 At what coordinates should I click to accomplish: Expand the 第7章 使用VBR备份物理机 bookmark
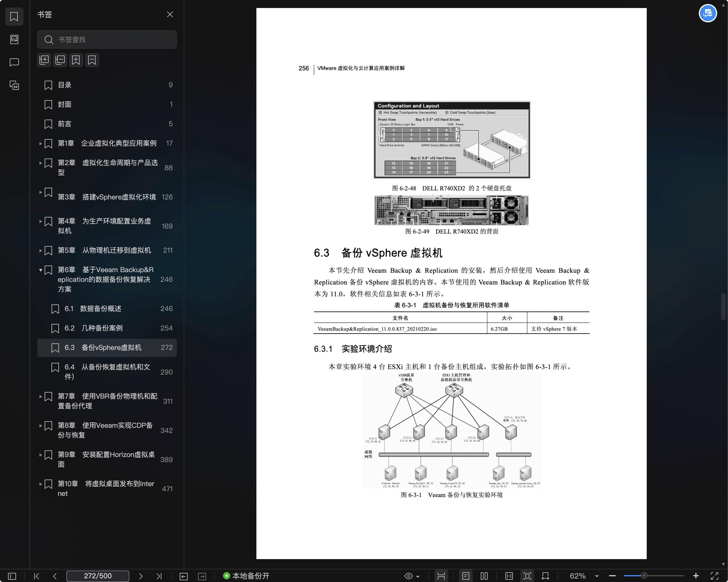[x=41, y=396]
